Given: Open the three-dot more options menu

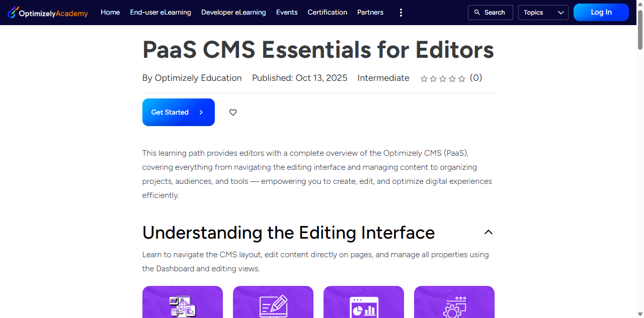Looking at the screenshot, I should (400, 13).
